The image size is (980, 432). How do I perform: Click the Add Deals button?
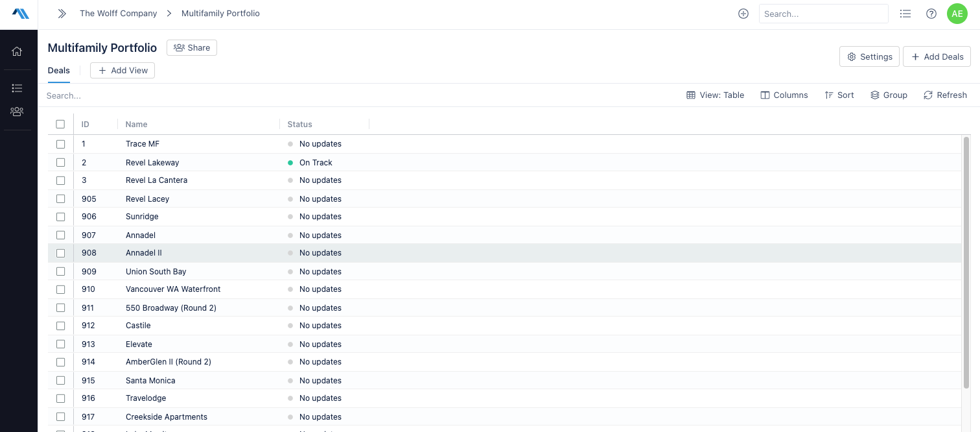pos(937,57)
